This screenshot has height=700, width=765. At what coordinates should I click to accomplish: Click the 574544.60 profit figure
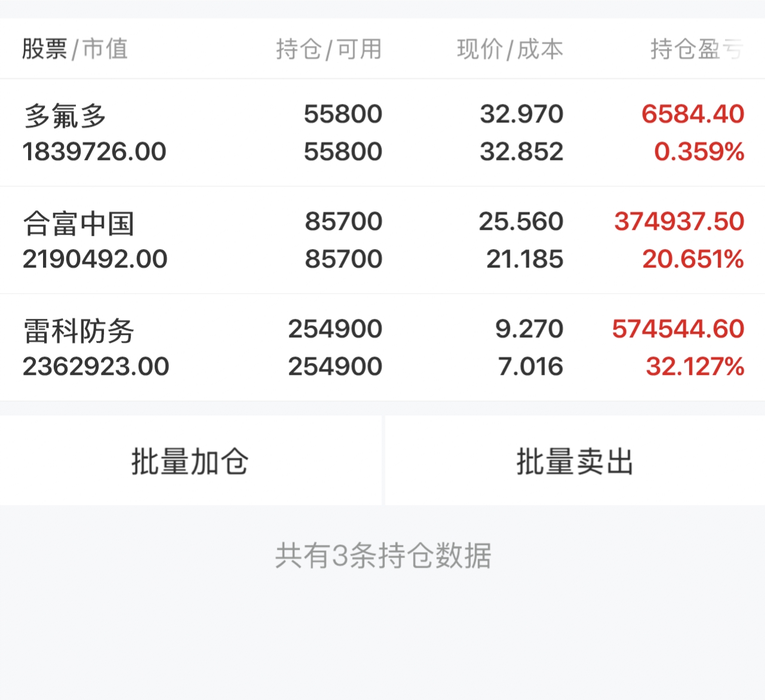click(x=678, y=329)
